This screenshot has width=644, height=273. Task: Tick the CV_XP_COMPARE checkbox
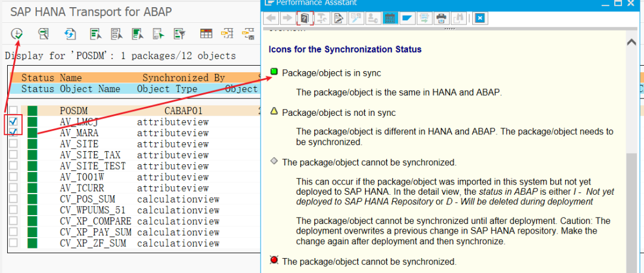coord(14,220)
